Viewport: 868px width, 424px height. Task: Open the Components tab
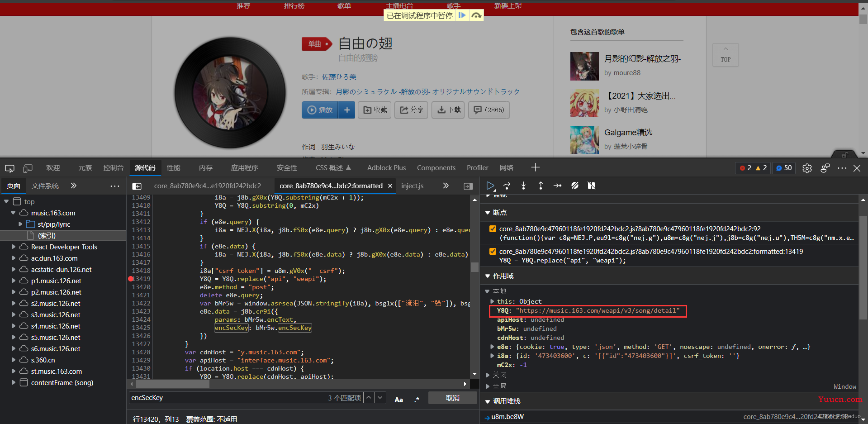point(436,168)
